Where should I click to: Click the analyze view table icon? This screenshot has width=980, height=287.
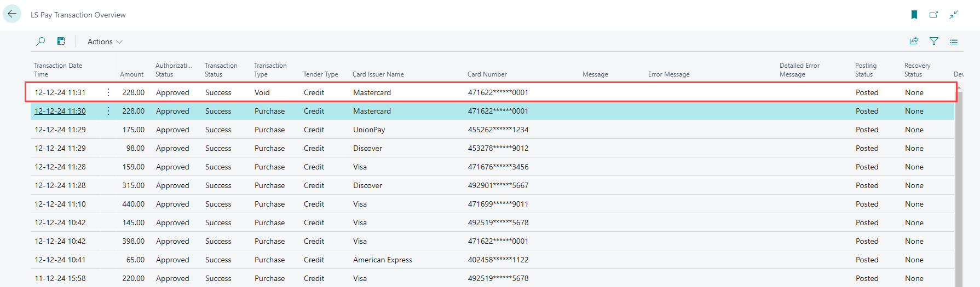61,42
